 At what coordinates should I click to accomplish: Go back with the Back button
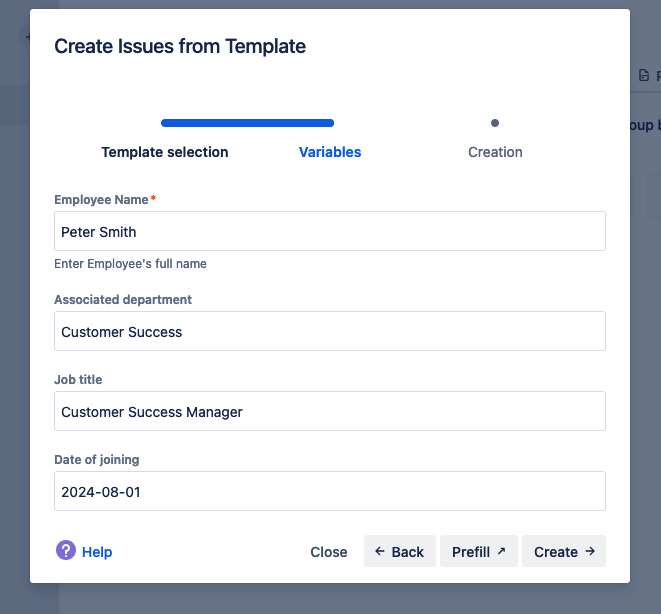399,551
